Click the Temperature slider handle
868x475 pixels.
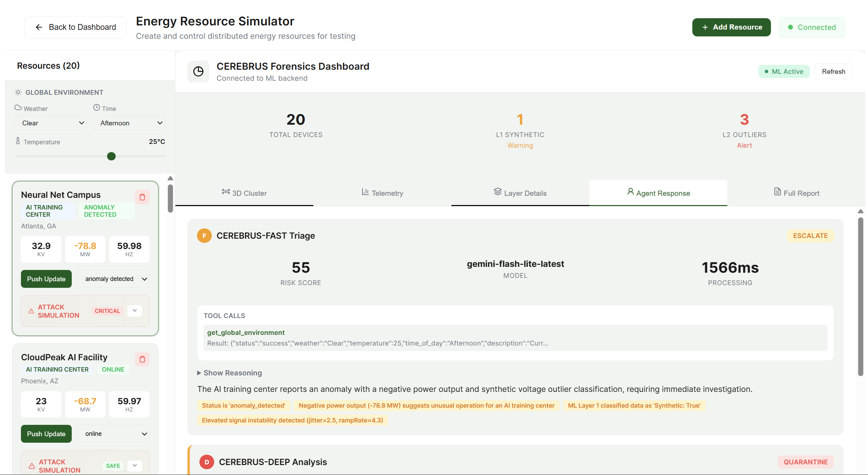[111, 156]
